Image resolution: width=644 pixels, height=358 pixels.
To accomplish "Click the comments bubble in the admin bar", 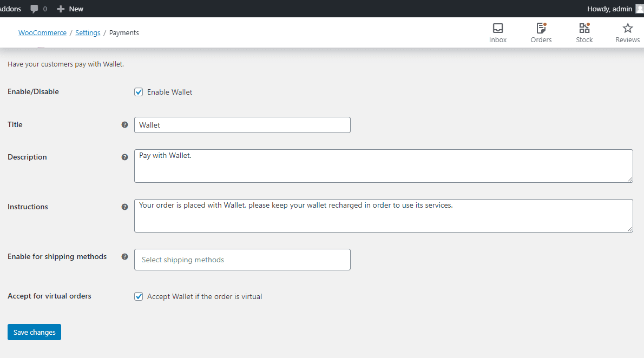I will pos(34,9).
